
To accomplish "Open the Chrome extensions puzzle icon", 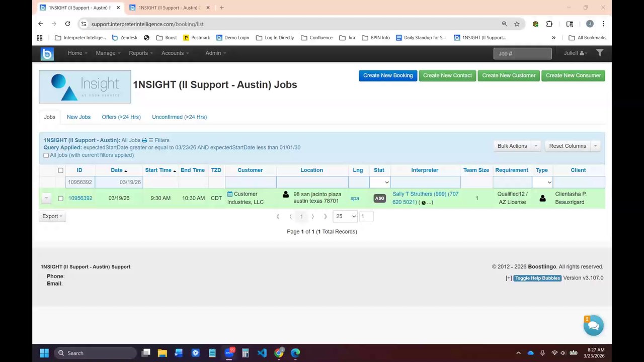I will (x=549, y=24).
